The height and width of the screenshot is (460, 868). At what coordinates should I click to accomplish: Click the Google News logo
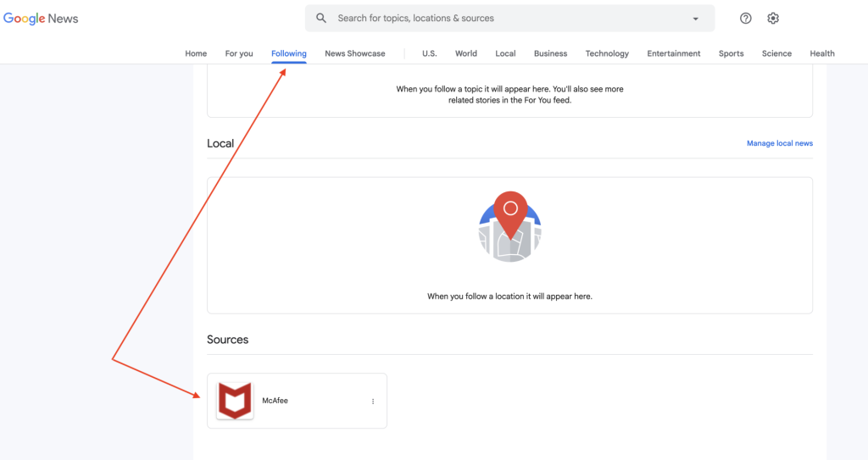pos(41,19)
